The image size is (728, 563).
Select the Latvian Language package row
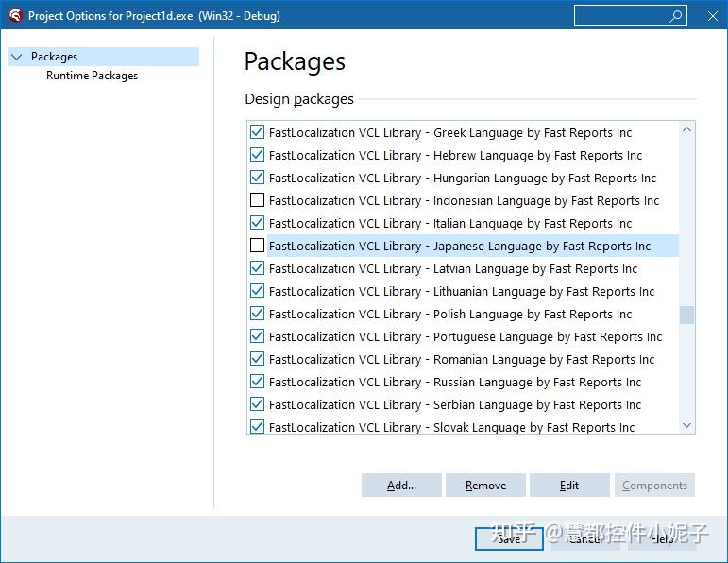tap(452, 268)
